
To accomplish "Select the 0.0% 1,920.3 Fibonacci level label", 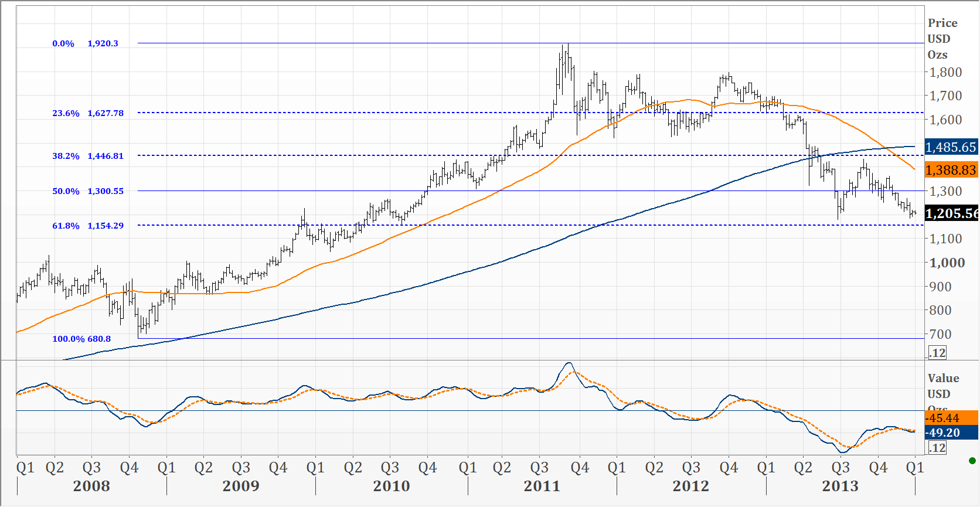I will click(x=85, y=43).
